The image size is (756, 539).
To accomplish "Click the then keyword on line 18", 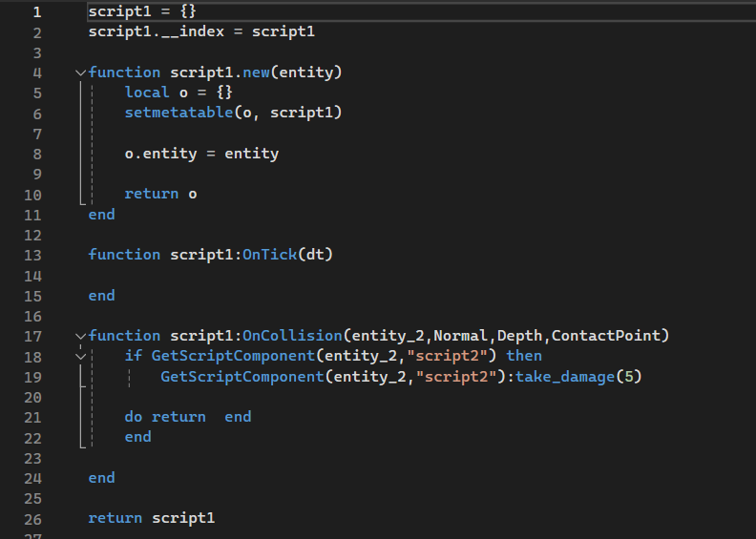I will [x=524, y=356].
